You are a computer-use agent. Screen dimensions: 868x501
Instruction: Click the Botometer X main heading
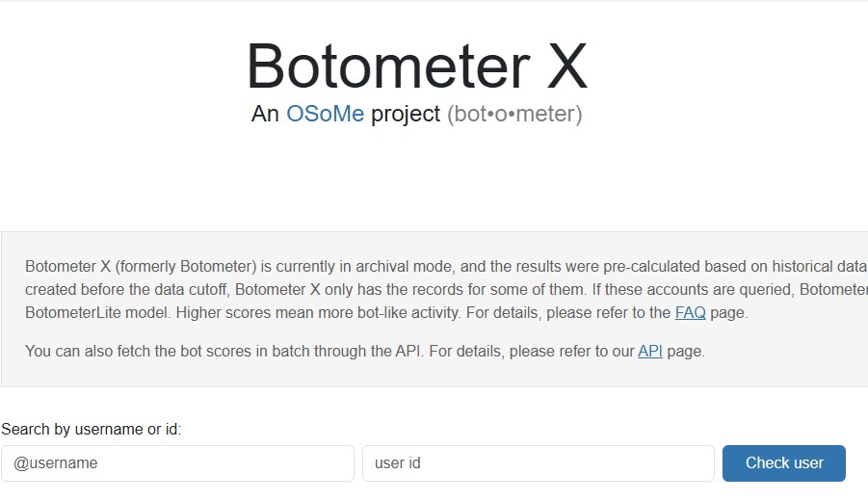pyautogui.click(x=416, y=66)
